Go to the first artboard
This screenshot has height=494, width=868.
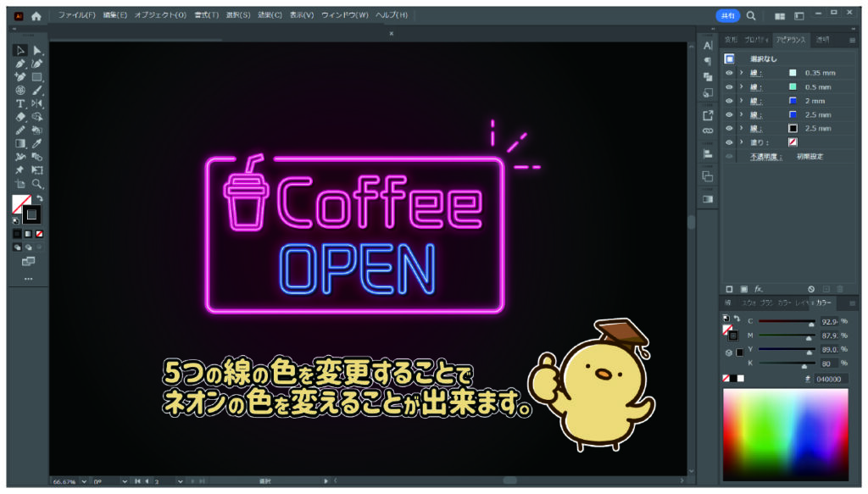point(137,482)
